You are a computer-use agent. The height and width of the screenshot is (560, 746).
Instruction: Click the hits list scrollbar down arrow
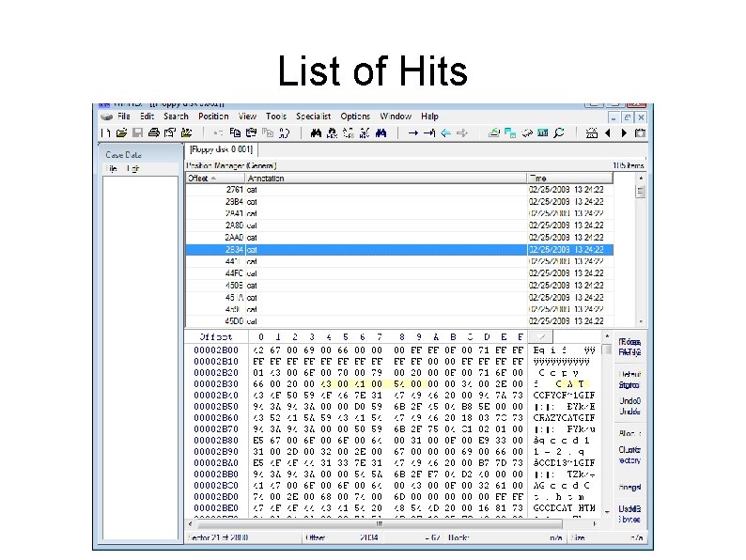(x=641, y=321)
